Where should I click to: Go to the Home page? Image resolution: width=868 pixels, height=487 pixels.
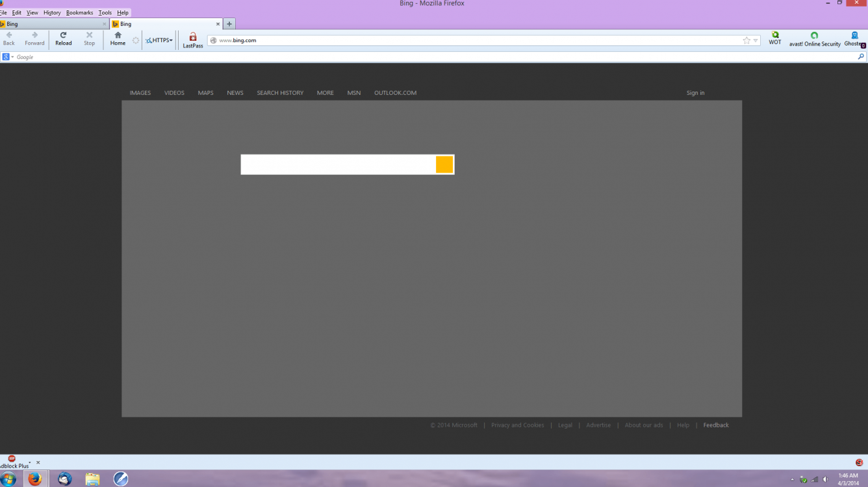(118, 39)
